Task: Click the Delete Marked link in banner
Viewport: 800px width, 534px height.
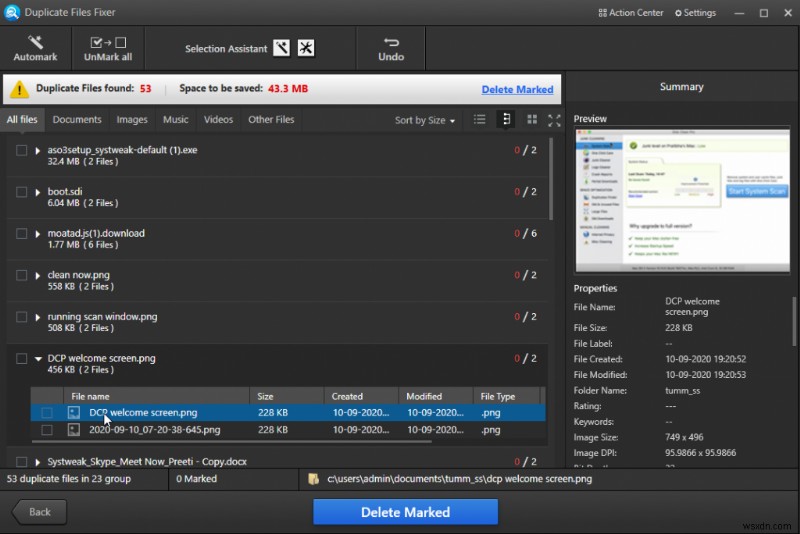Action: (x=517, y=89)
